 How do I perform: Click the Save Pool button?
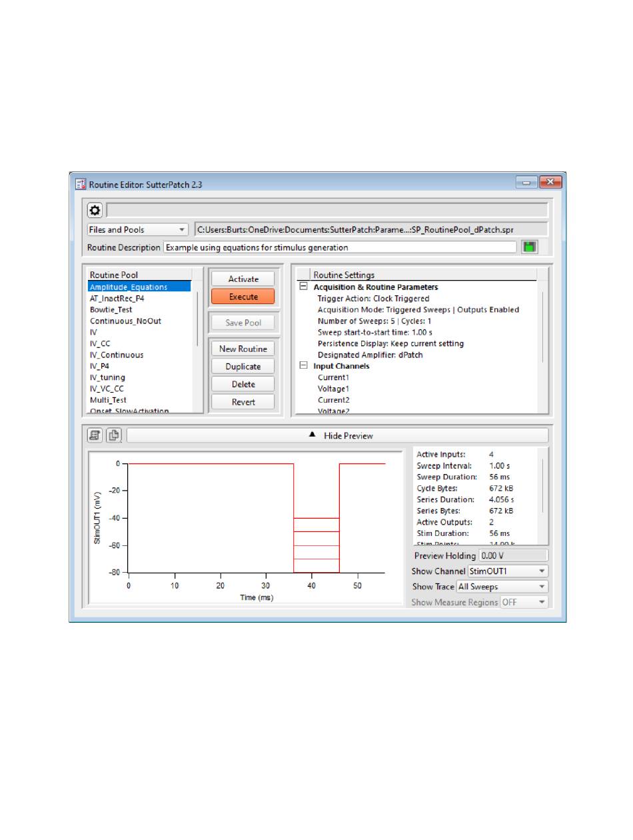243,323
